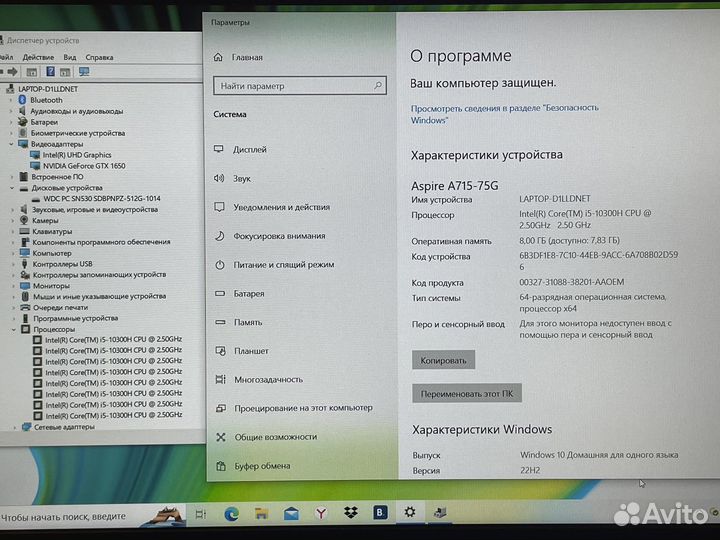The height and width of the screenshot is (540, 720).
Task: Open Microsoft Edge from taskbar
Action: [x=231, y=514]
